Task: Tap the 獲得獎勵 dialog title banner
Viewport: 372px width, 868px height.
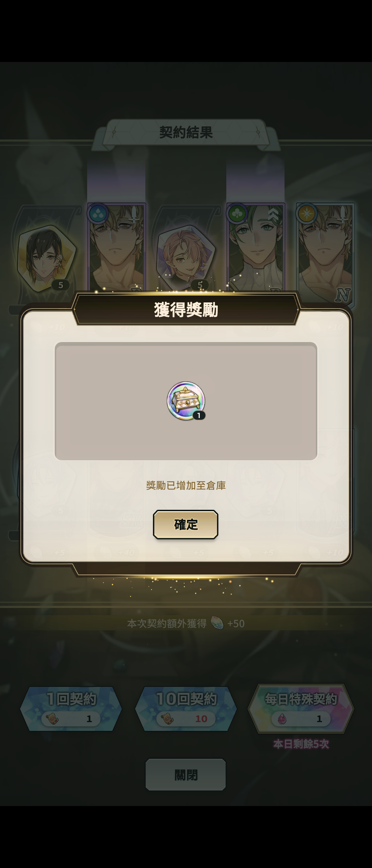Action: click(x=186, y=309)
